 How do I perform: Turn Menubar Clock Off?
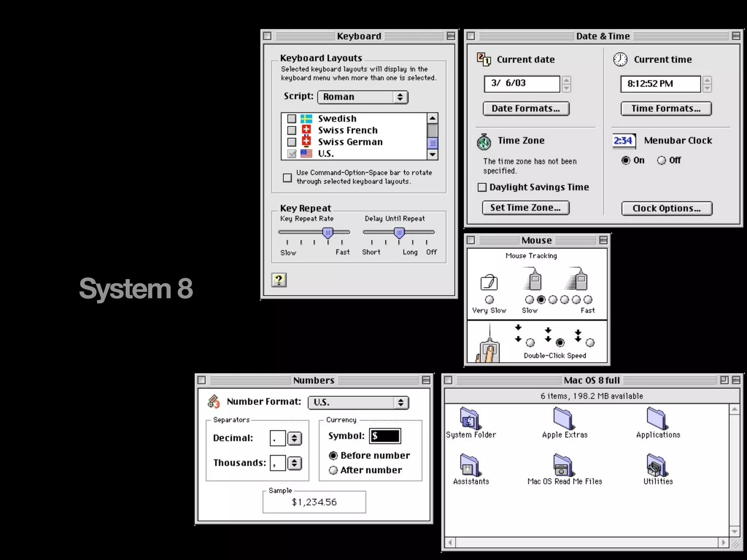coord(662,160)
